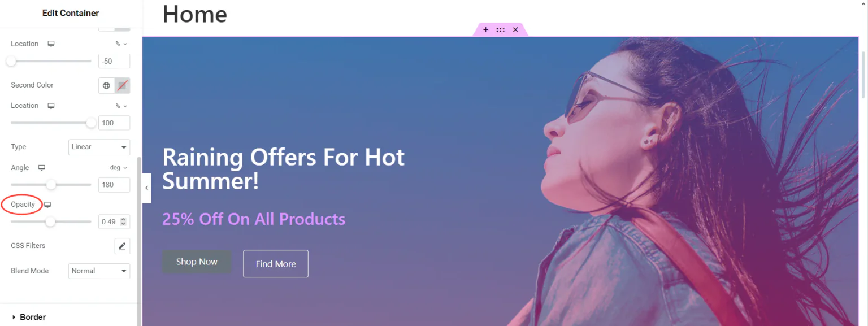The width and height of the screenshot is (868, 326).
Task: Collapse the editor panel with the arrow handle
Action: tap(147, 188)
